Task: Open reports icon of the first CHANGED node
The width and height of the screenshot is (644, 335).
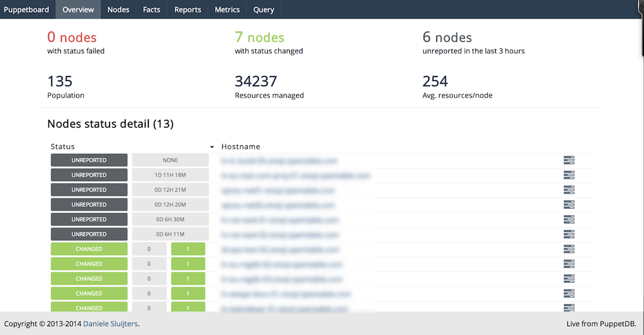Action: pos(569,249)
